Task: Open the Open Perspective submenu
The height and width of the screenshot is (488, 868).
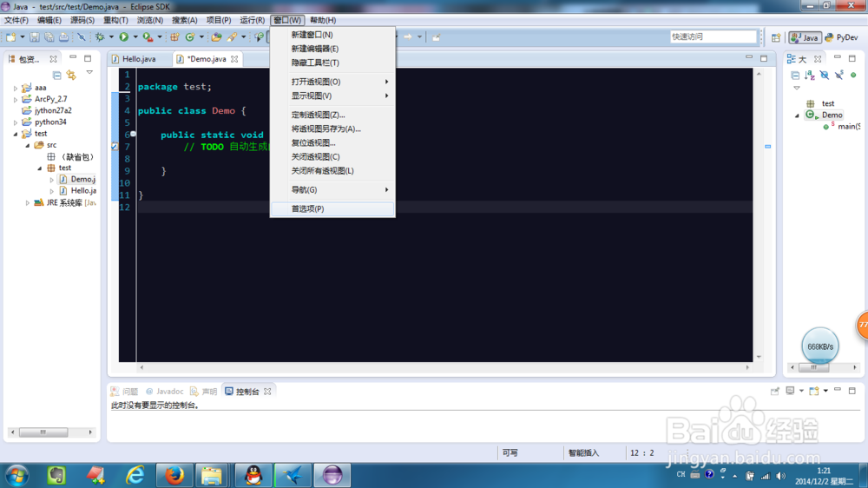Action: (332, 82)
